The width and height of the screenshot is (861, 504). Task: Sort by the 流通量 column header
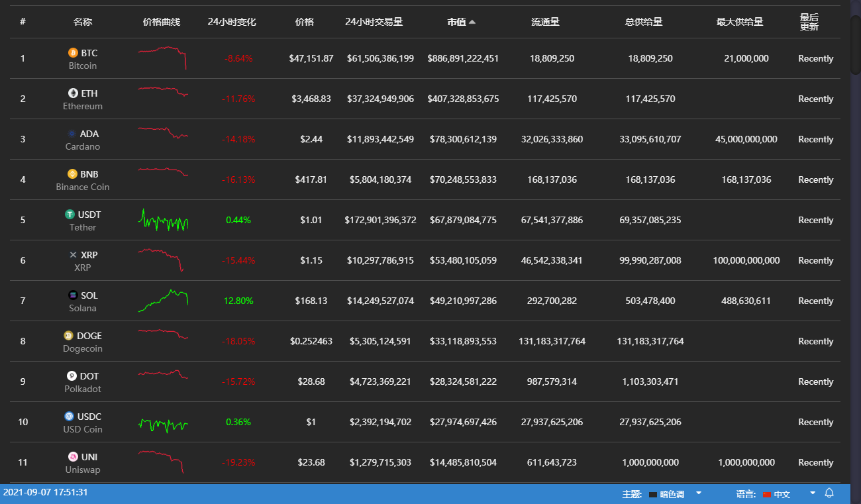click(x=545, y=22)
